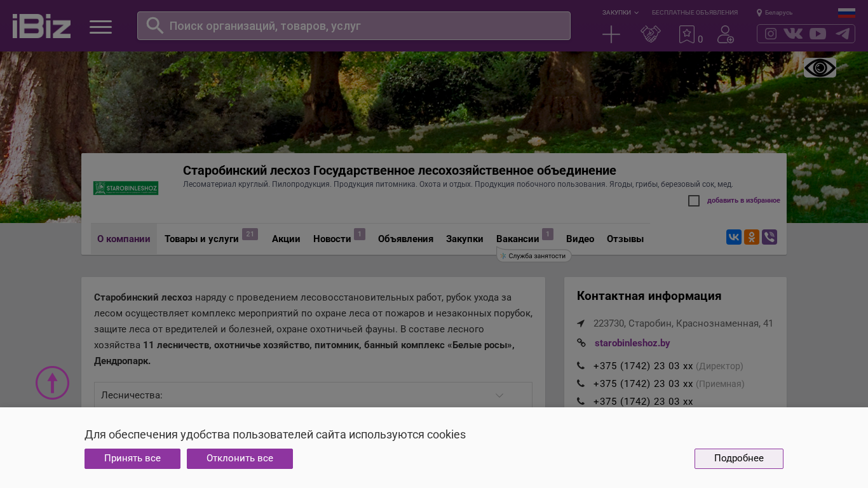Click the search magnifier icon
The image size is (868, 488).
(x=155, y=25)
